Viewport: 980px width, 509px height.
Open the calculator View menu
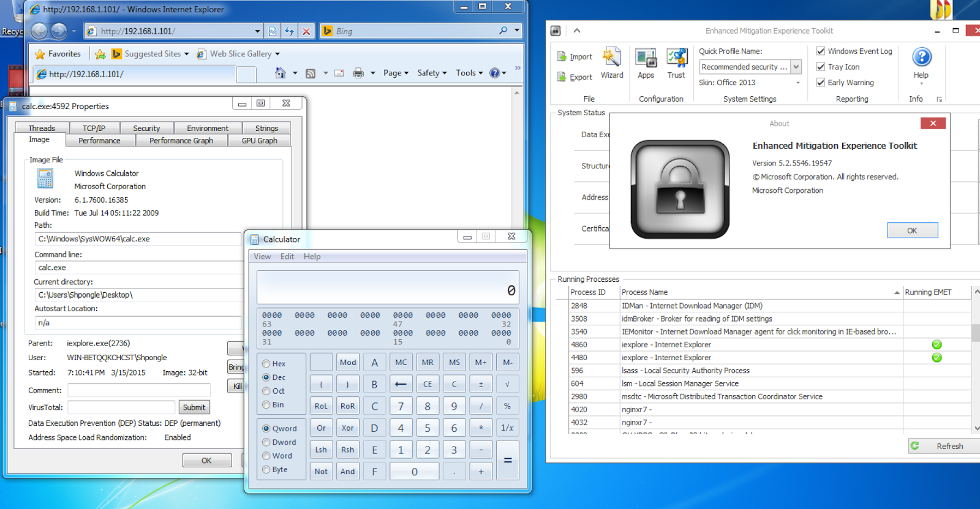pyautogui.click(x=262, y=256)
